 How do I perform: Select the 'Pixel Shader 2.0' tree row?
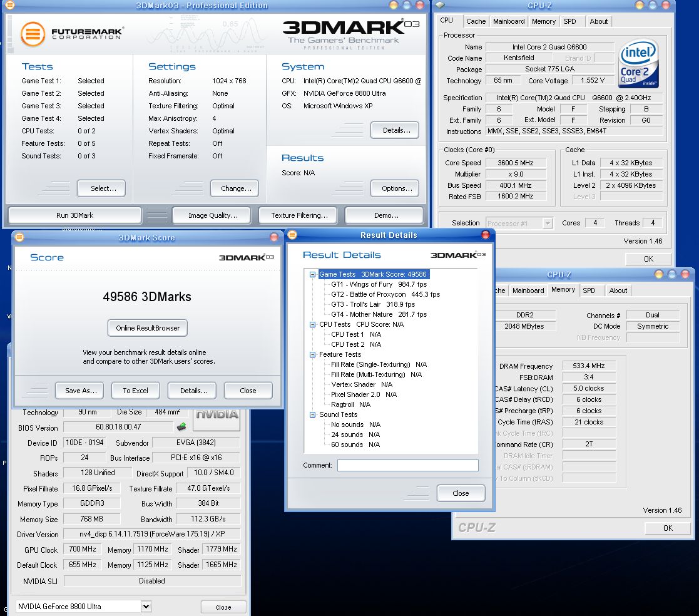coord(364,394)
